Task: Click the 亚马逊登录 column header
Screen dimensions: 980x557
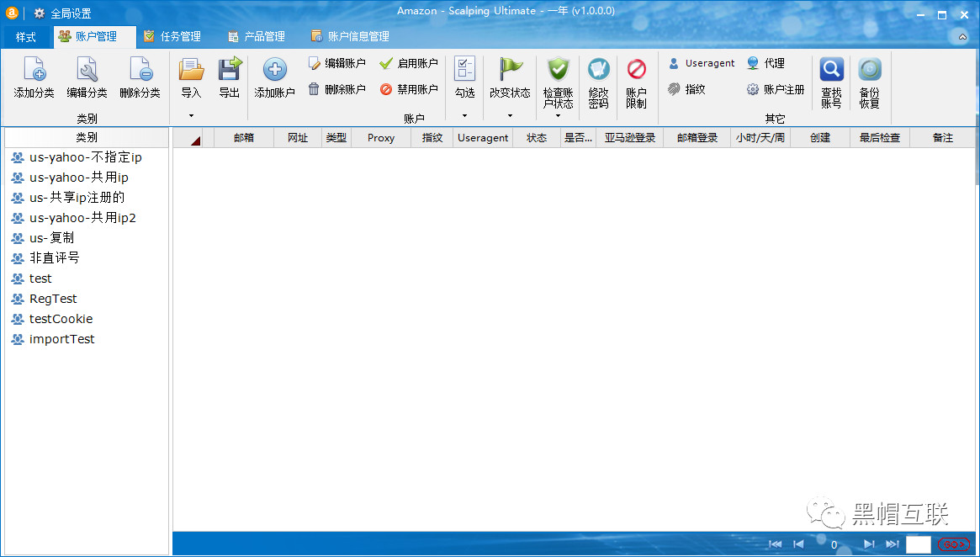Action: [630, 137]
